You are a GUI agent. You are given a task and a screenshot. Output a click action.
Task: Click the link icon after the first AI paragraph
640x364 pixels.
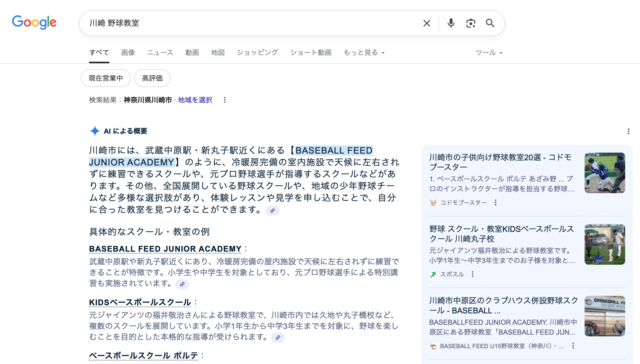(272, 210)
